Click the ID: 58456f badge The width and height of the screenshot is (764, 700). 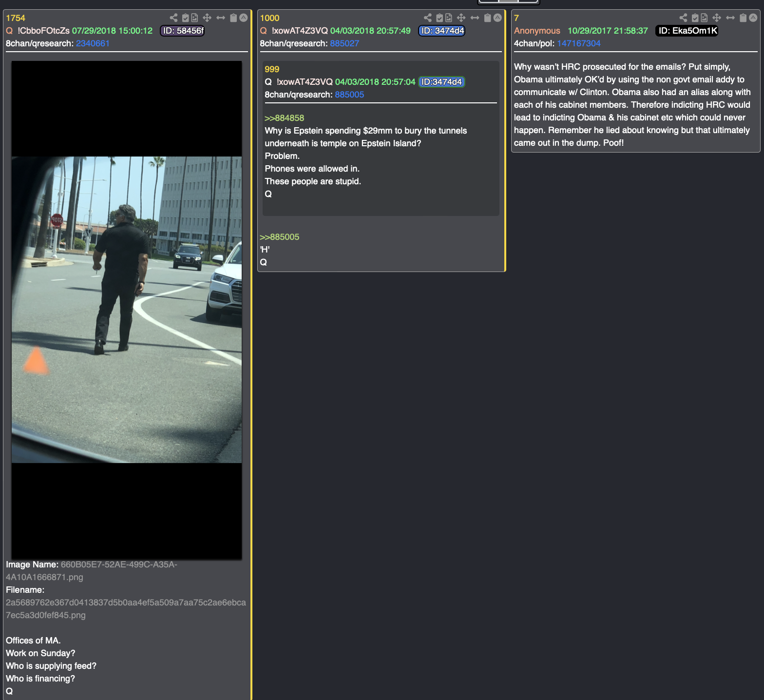[x=183, y=31]
